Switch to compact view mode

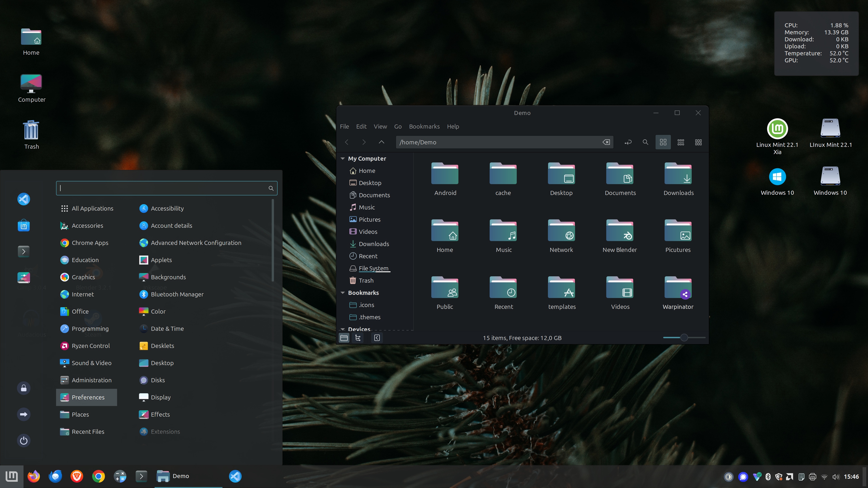pos(698,142)
